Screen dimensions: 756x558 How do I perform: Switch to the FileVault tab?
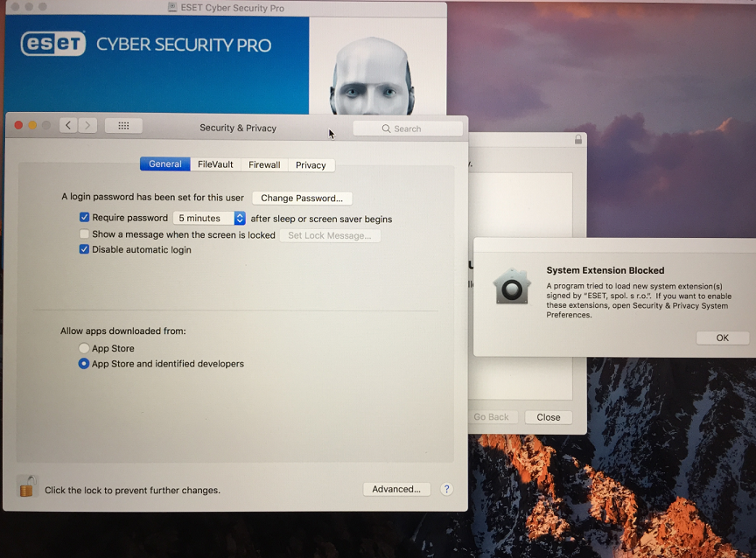215,164
